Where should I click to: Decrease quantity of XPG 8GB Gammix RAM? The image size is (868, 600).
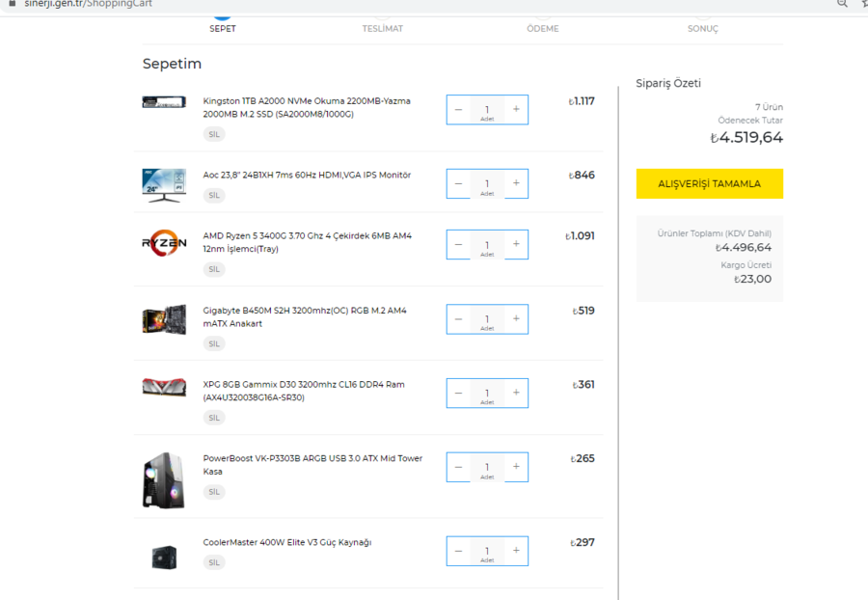pos(458,393)
